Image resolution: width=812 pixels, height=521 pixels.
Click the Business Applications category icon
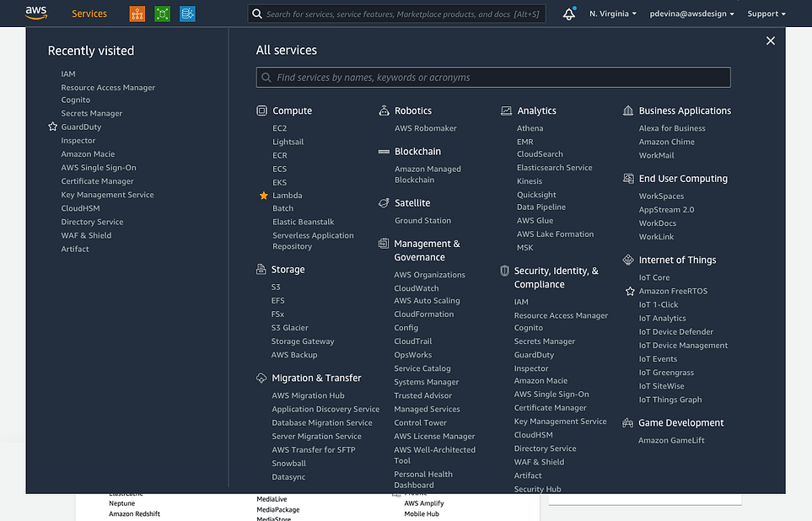pyautogui.click(x=628, y=110)
